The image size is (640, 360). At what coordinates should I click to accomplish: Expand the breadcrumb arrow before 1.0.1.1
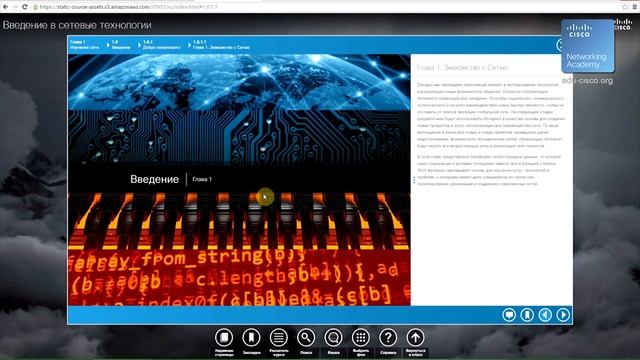(x=189, y=44)
